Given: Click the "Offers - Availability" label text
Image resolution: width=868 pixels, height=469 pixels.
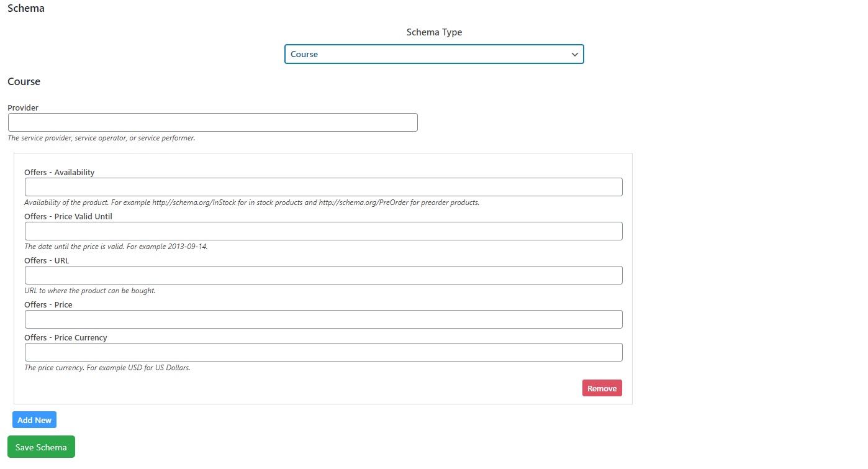Looking at the screenshot, I should [59, 172].
